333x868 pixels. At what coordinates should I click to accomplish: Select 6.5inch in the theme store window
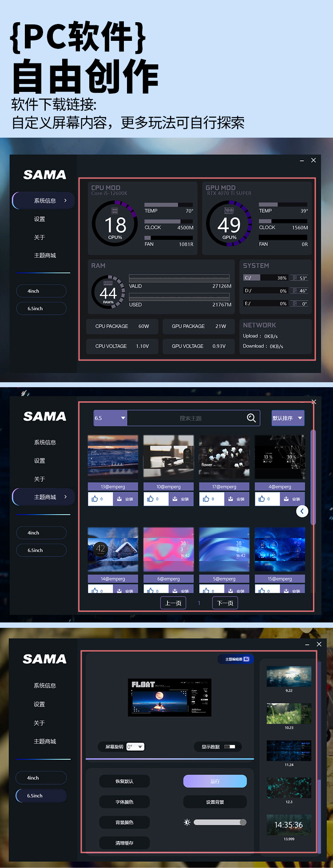(x=41, y=550)
